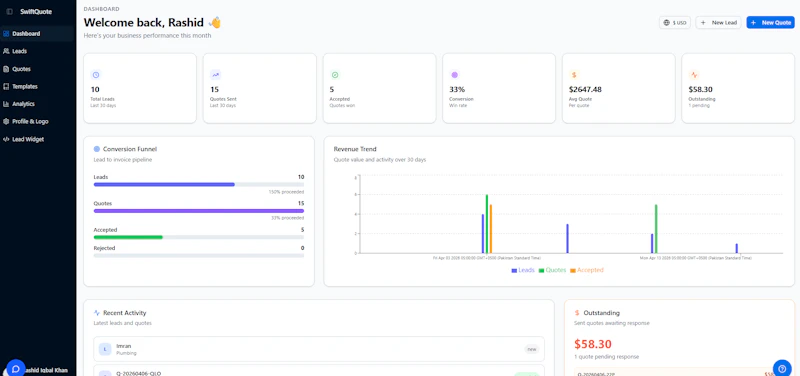Click the Quotes Sent value 15
The width and height of the screenshot is (800, 376).
point(214,89)
